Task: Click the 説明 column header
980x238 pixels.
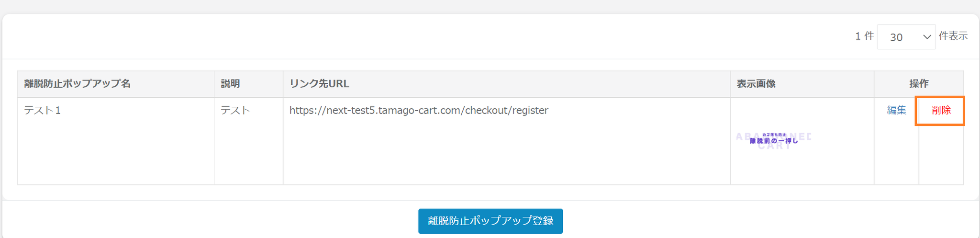Action: pos(230,84)
